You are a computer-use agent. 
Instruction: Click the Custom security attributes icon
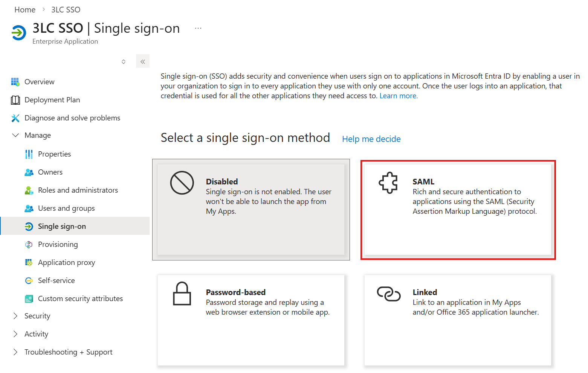(x=29, y=298)
